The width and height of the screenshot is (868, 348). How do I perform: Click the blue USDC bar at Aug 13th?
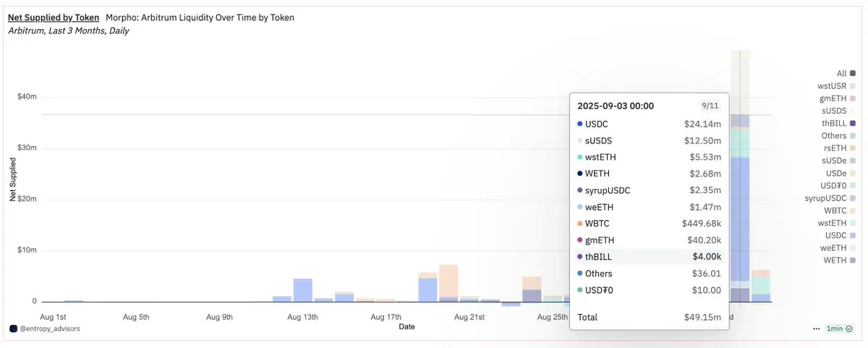(x=302, y=289)
